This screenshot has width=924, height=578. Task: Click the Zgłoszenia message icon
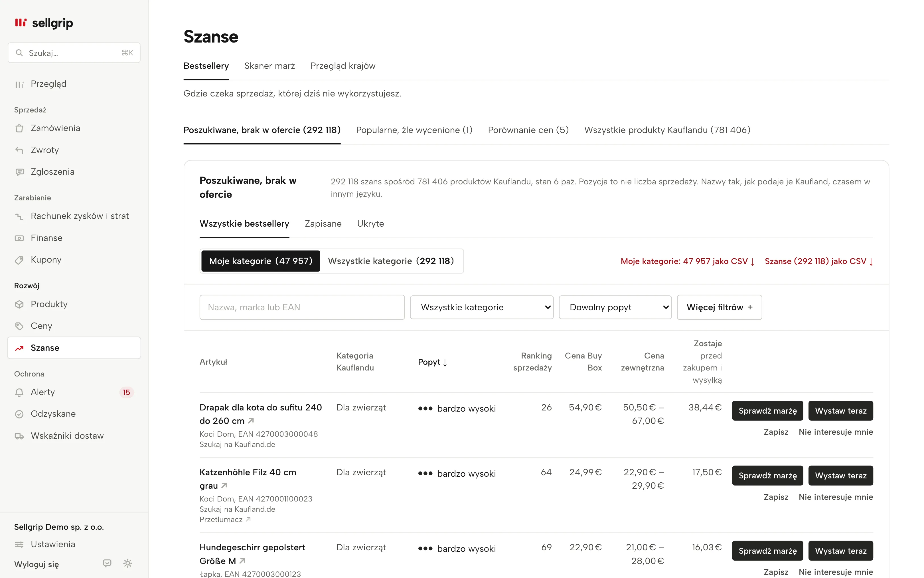(x=19, y=172)
